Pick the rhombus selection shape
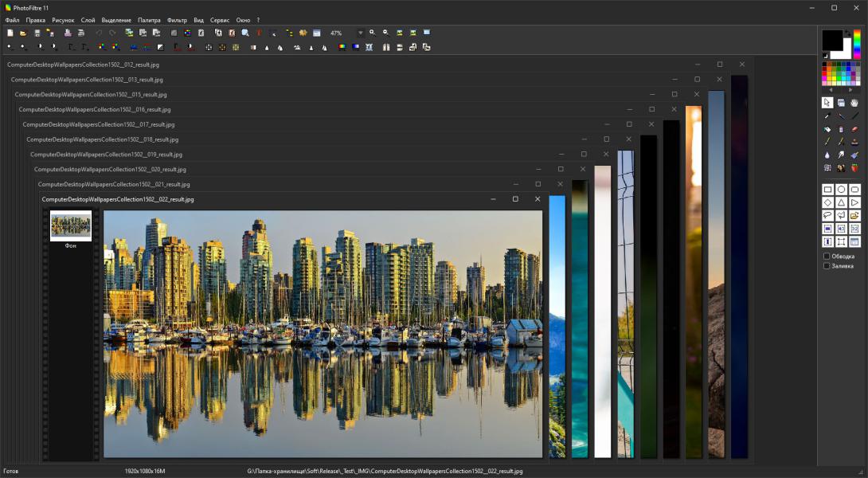This screenshot has width=868, height=478. point(827,202)
